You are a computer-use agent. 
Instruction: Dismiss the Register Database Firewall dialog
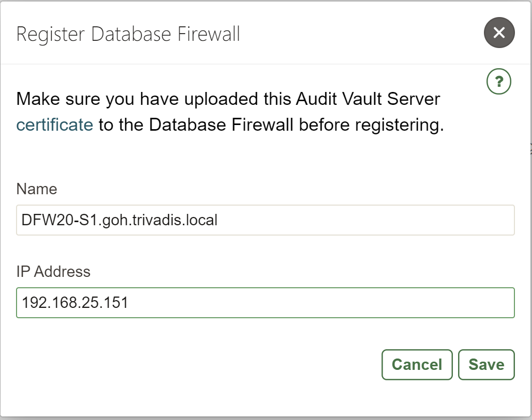pos(499,33)
